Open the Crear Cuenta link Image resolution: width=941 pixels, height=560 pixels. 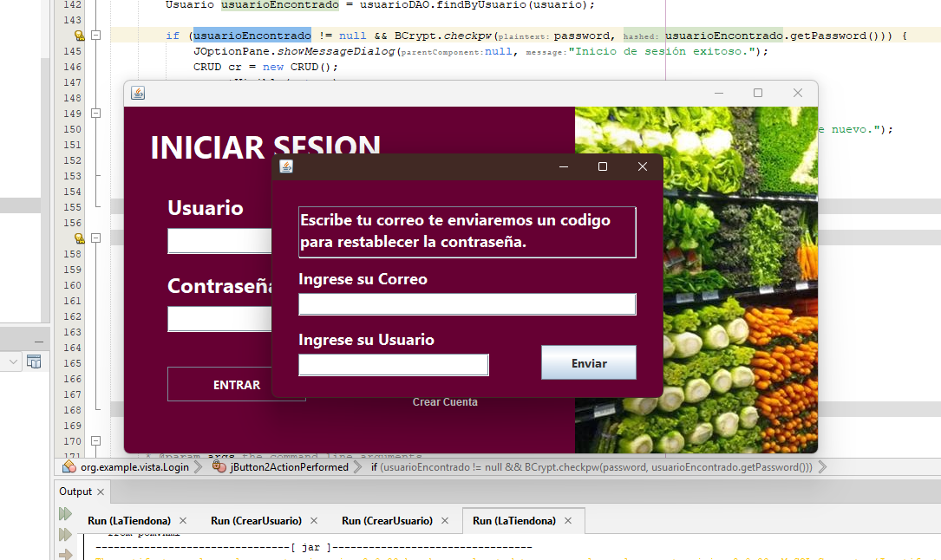point(445,402)
